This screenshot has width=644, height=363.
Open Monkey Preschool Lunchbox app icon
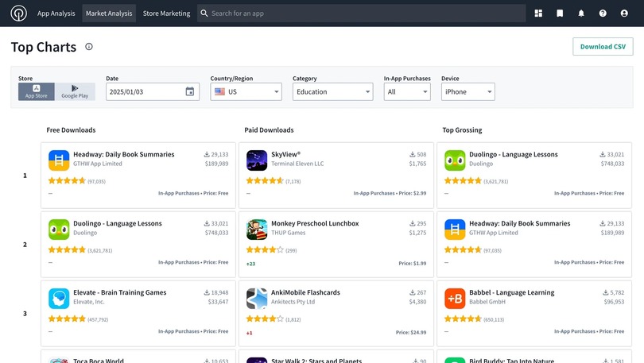tap(257, 230)
